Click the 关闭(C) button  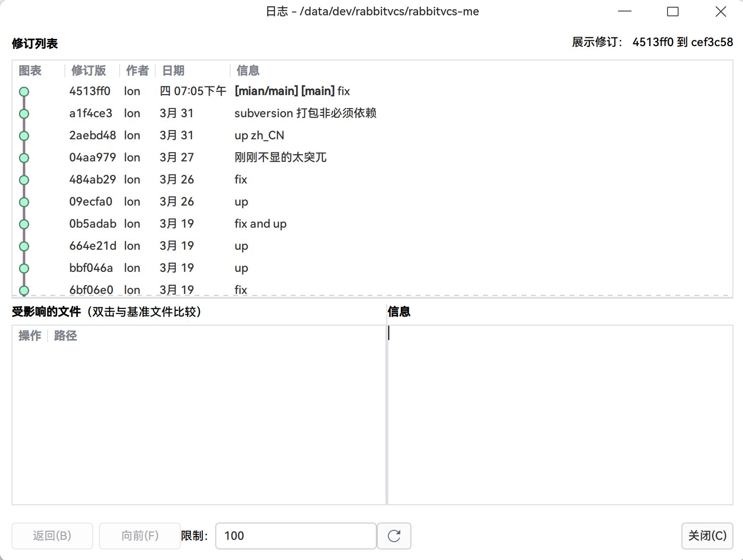(707, 536)
